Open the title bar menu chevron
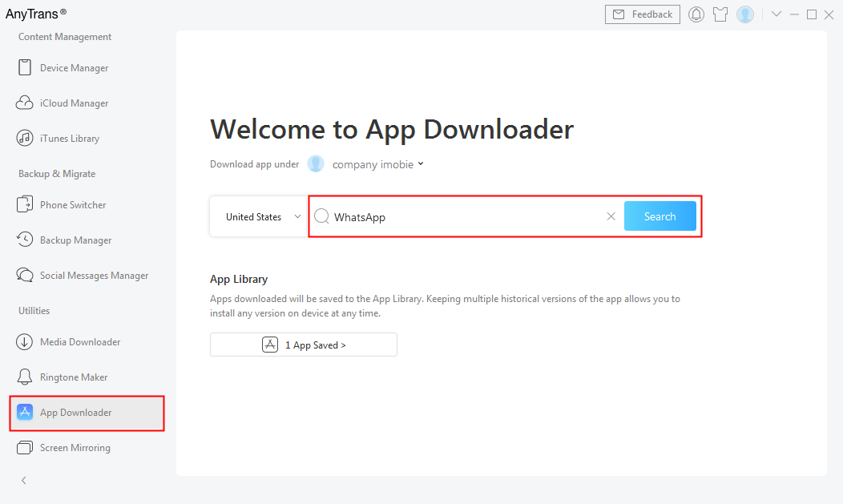This screenshot has height=504, width=843. tap(776, 14)
